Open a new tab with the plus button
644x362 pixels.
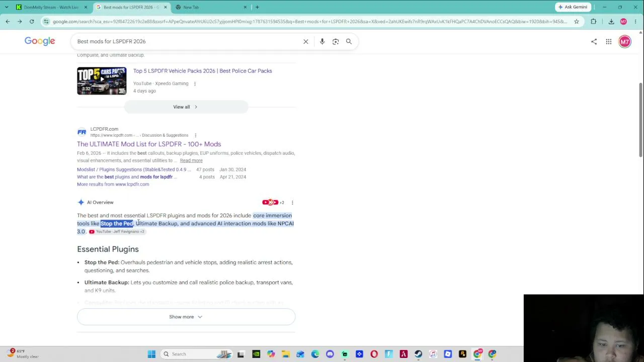click(x=257, y=7)
